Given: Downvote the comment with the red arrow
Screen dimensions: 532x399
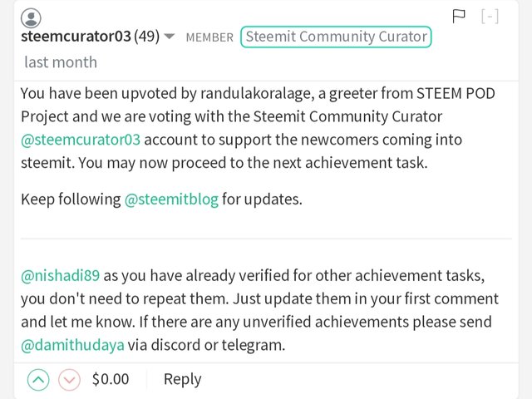Looking at the screenshot, I should 69,380.
